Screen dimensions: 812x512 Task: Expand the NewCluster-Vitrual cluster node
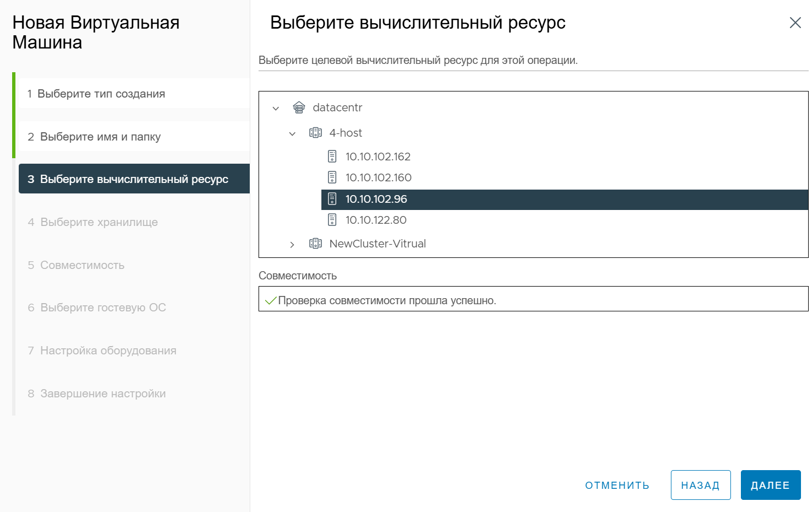[x=292, y=244]
